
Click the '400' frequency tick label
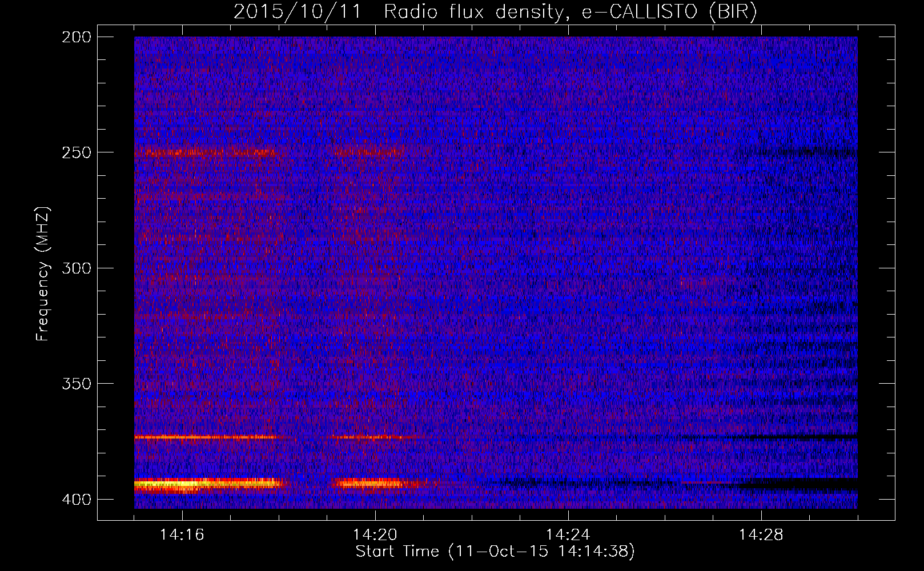click(77, 500)
